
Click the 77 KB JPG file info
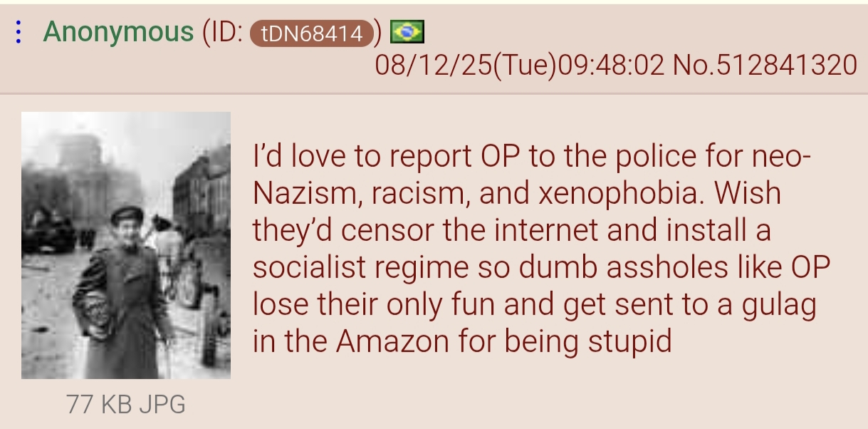pyautogui.click(x=125, y=404)
